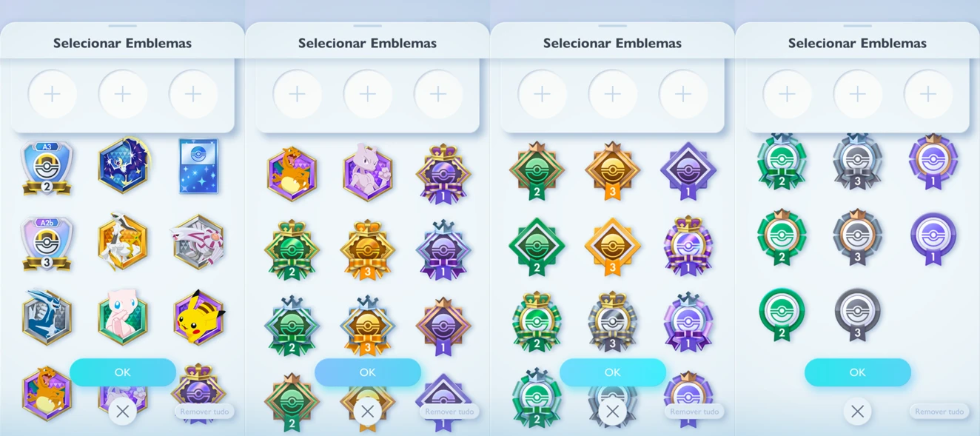This screenshot has height=436, width=980.
Task: Confirm with OK in the fourth panel
Action: [x=857, y=372]
